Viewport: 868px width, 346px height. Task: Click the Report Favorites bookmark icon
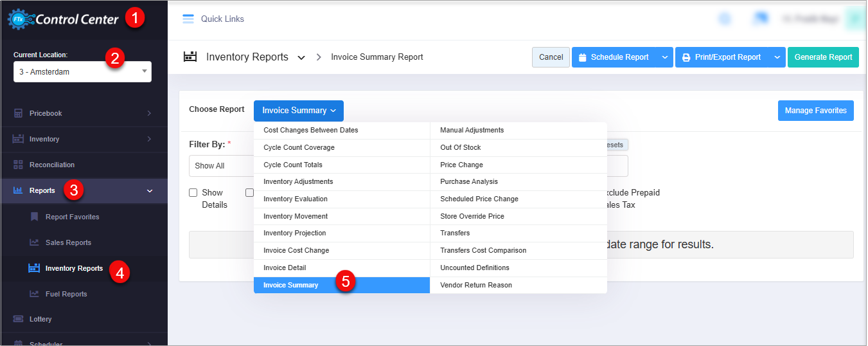point(34,217)
